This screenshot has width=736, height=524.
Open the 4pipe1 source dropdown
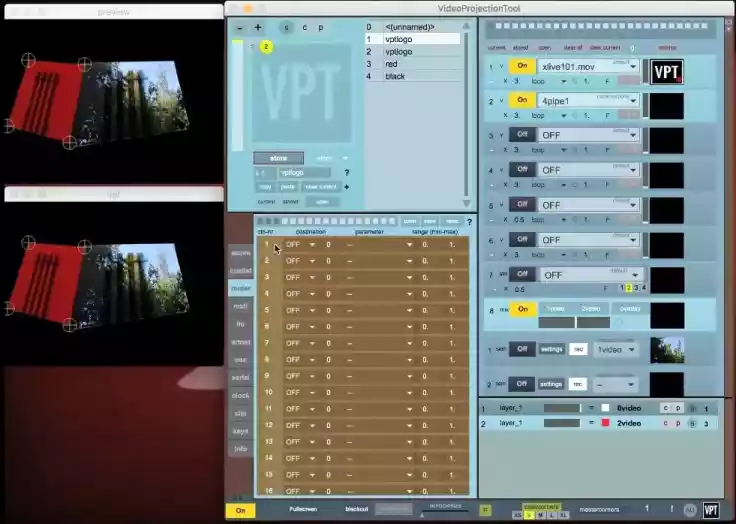[589, 101]
